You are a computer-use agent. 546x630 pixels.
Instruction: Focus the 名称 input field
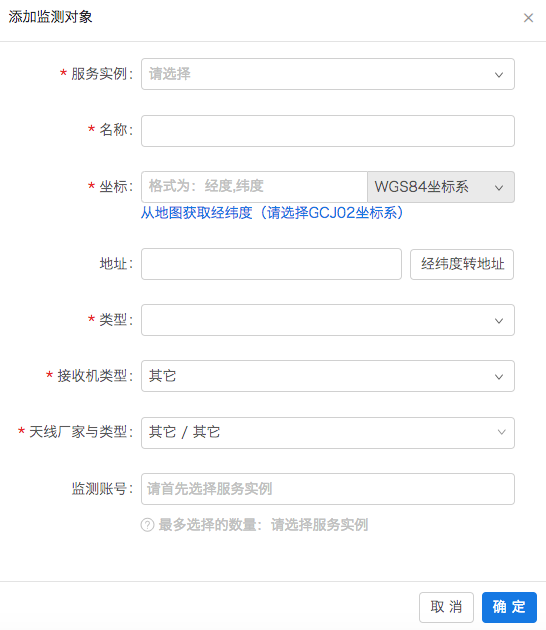click(327, 131)
